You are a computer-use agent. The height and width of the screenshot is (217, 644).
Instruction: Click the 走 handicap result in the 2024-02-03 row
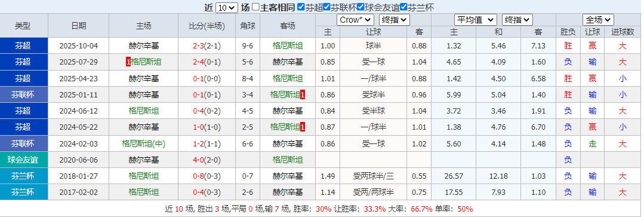(x=592, y=143)
